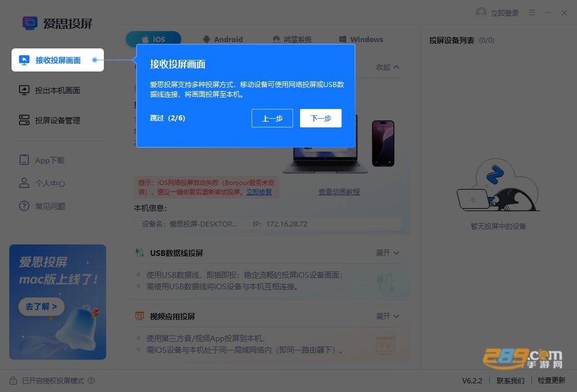This screenshot has height=392, width=577.
Task: Switch to the 鸿蒙系统 tab
Action: click(292, 39)
